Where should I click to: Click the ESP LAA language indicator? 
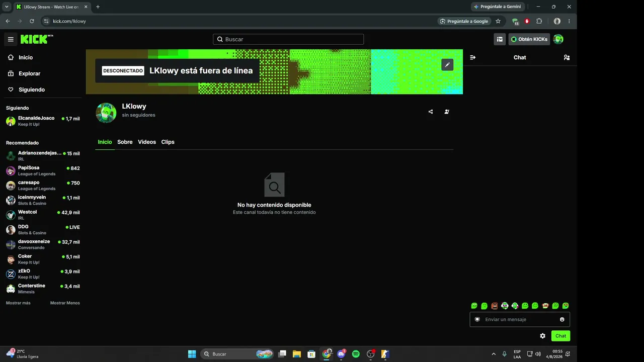click(517, 354)
